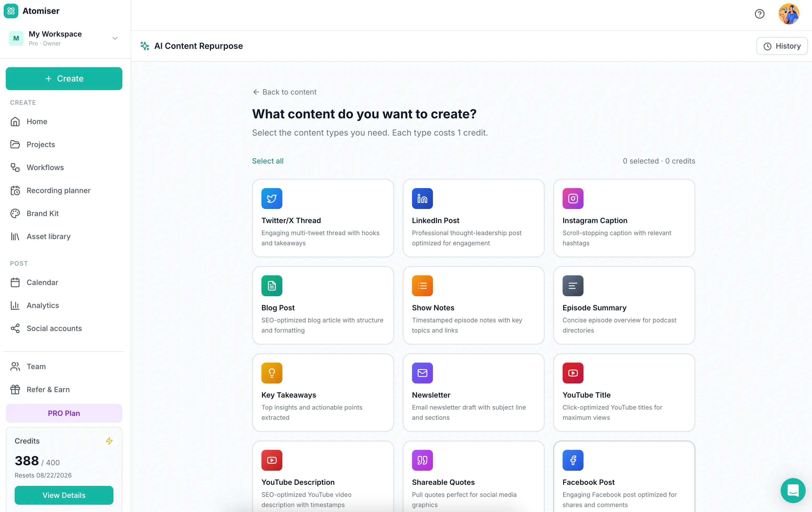Click the Newsletter envelope icon
This screenshot has height=512, width=812.
pos(422,373)
